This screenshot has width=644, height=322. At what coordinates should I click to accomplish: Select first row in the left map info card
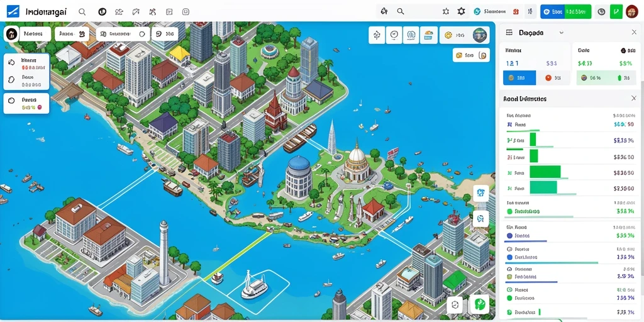coord(26,64)
